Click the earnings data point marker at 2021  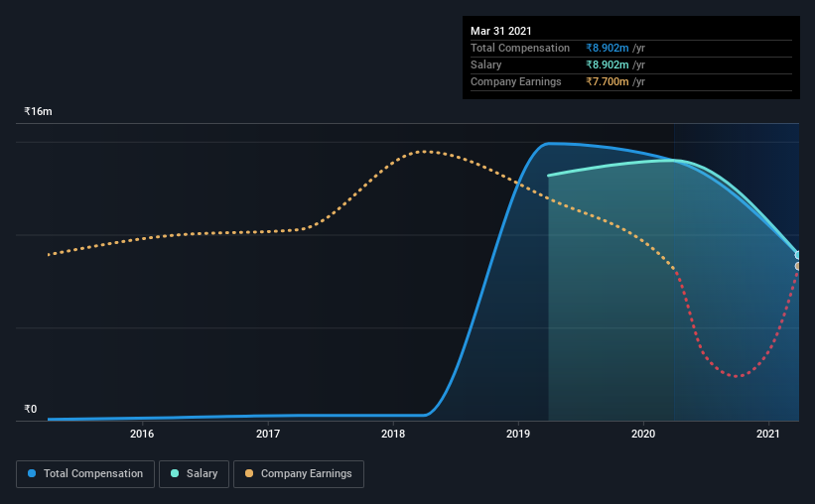click(x=798, y=266)
